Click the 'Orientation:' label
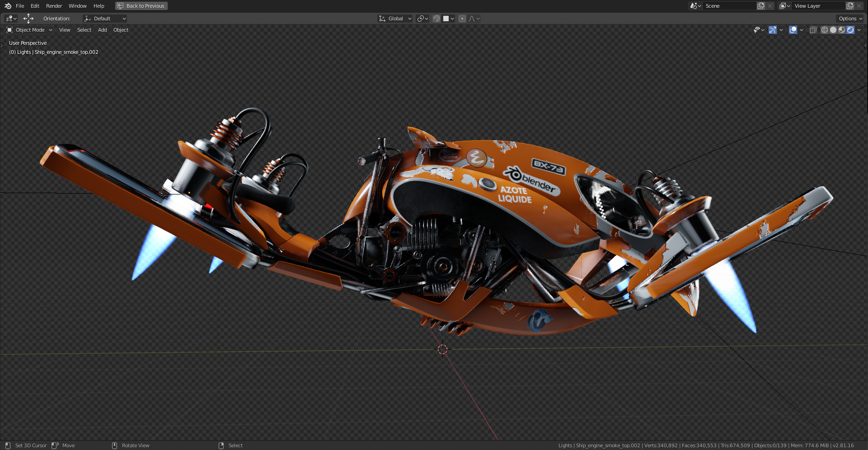This screenshot has width=868, height=450. (x=56, y=19)
